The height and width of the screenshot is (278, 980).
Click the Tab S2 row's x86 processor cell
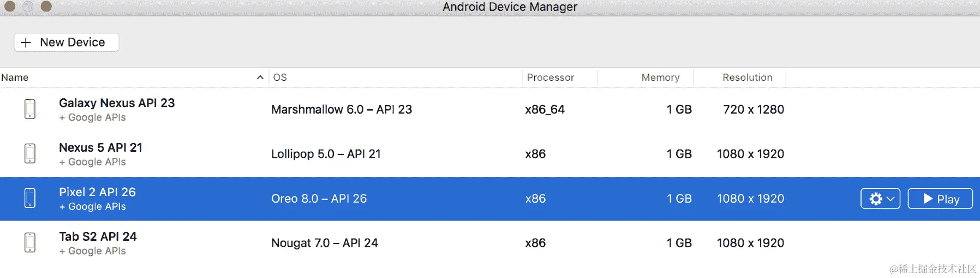point(535,243)
